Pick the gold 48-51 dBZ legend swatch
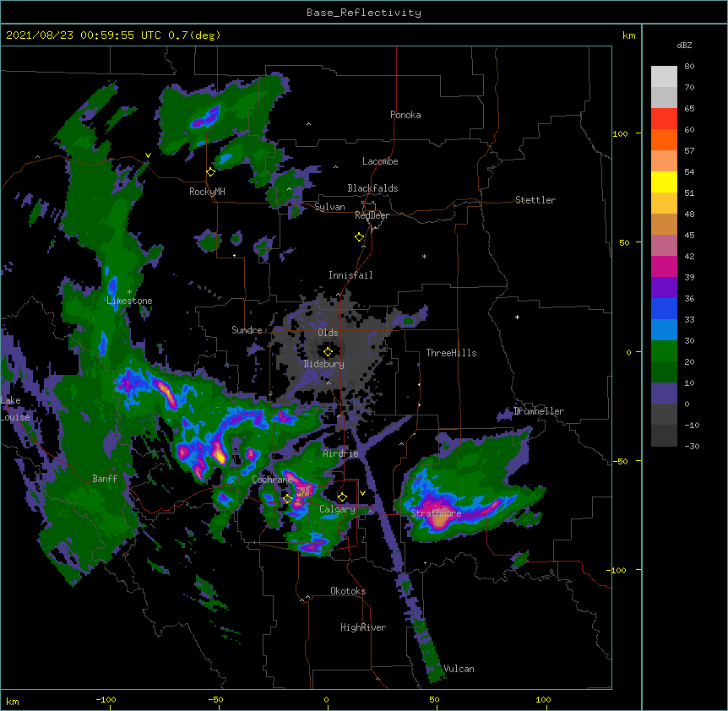This screenshot has width=728, height=711. point(664,204)
